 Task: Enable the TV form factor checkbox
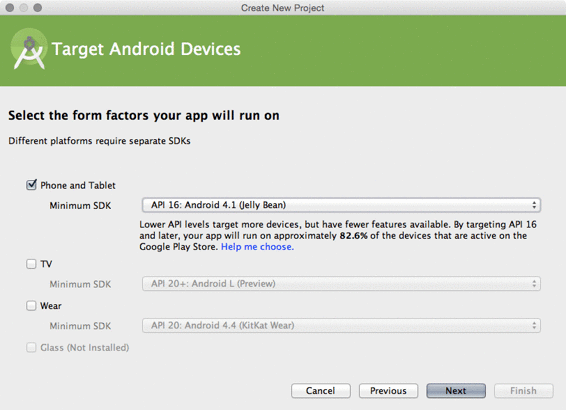tap(31, 264)
